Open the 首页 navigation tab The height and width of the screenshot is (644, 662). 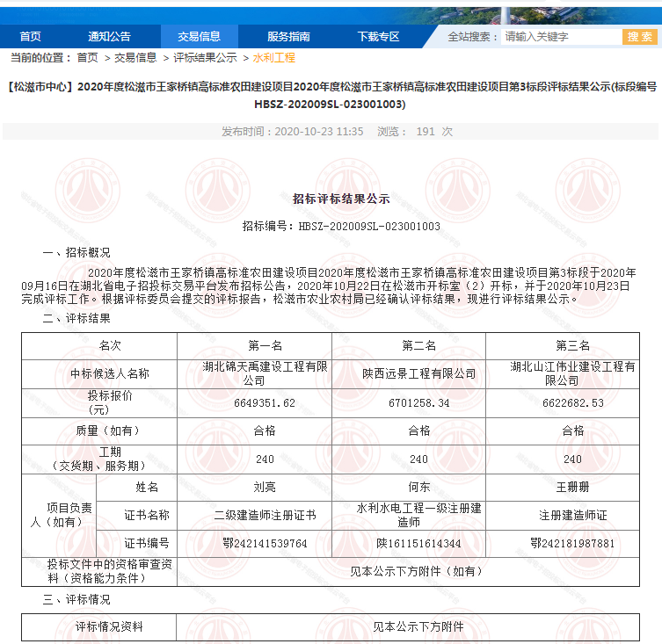pos(30,36)
